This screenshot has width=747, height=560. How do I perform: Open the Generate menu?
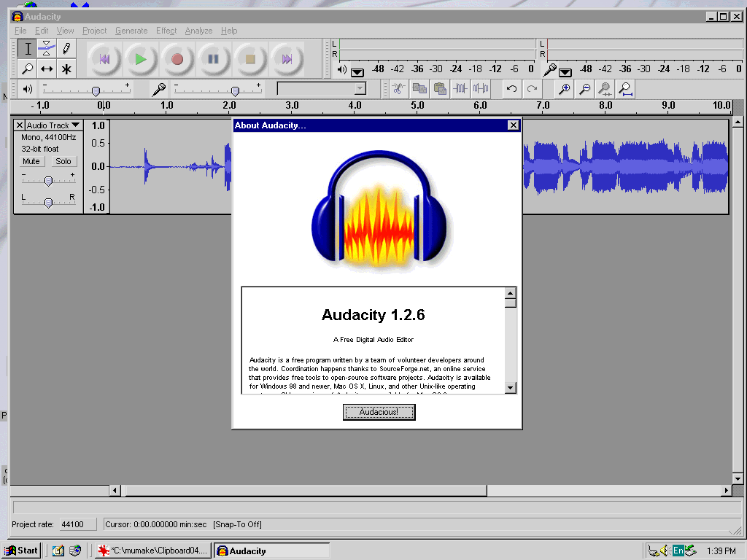click(131, 31)
